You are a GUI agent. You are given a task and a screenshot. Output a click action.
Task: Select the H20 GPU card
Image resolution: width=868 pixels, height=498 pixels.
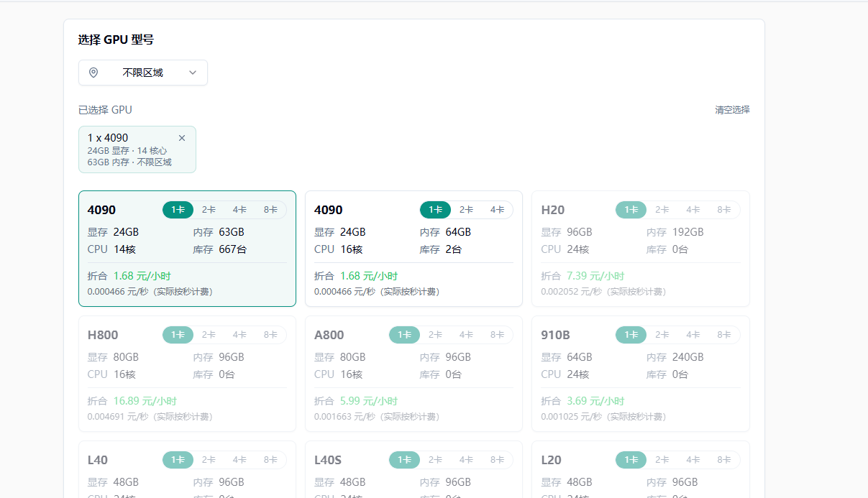click(x=640, y=259)
